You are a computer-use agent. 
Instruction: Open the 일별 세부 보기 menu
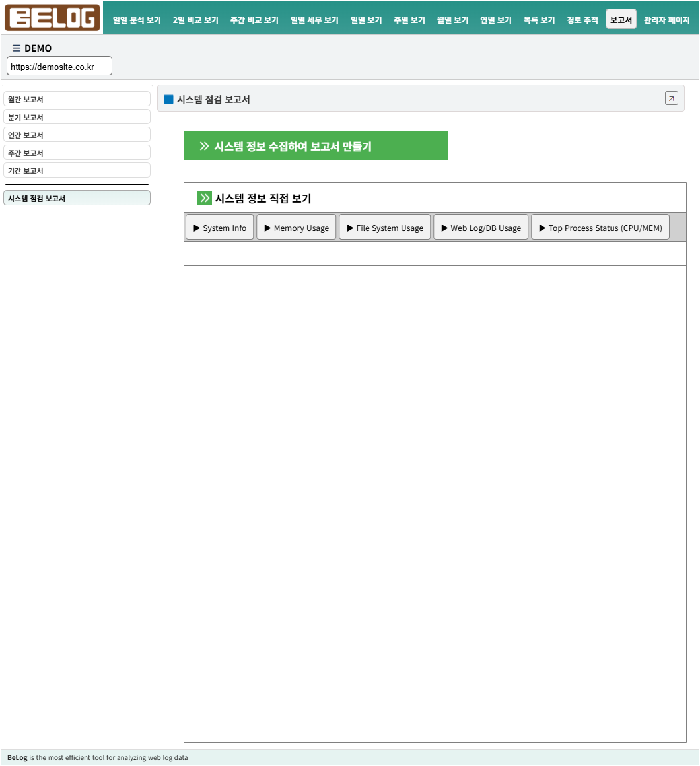314,20
